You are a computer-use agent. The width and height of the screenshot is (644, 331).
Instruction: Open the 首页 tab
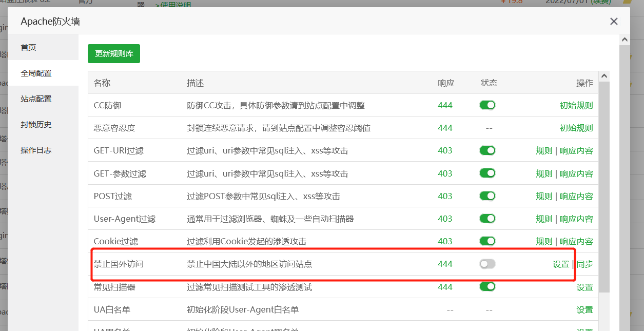(43, 47)
